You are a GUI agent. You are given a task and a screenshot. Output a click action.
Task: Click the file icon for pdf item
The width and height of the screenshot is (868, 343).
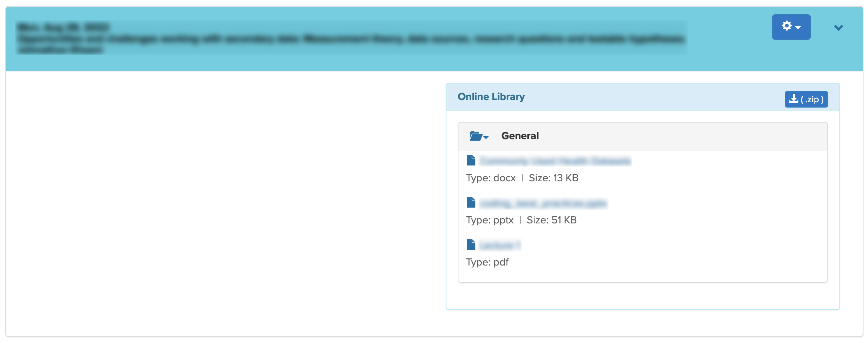point(471,244)
